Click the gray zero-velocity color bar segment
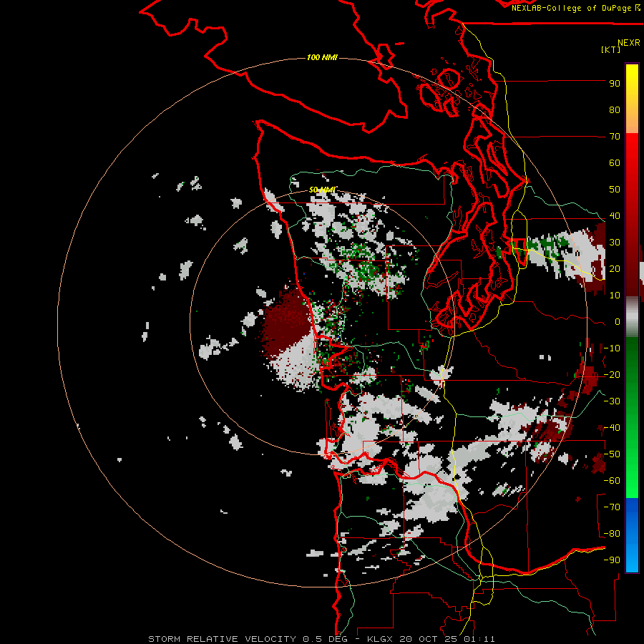644x644 pixels. click(632, 317)
